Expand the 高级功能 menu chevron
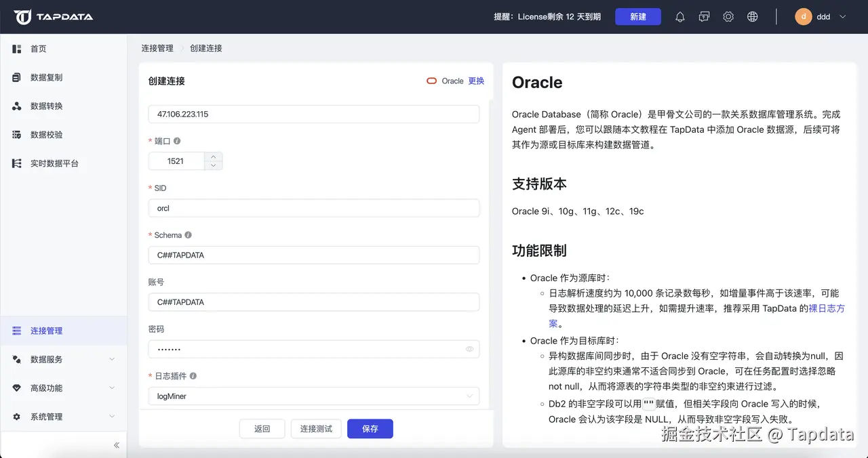 click(113, 388)
